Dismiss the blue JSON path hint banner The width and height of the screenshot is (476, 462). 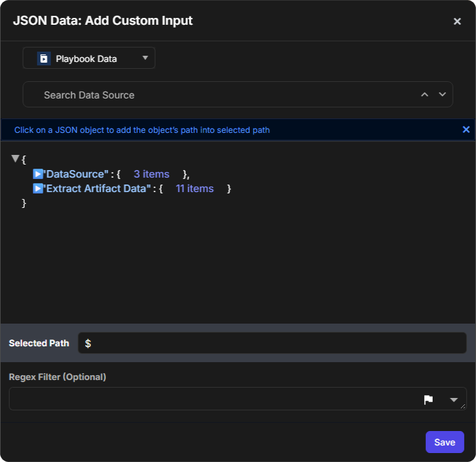point(466,129)
